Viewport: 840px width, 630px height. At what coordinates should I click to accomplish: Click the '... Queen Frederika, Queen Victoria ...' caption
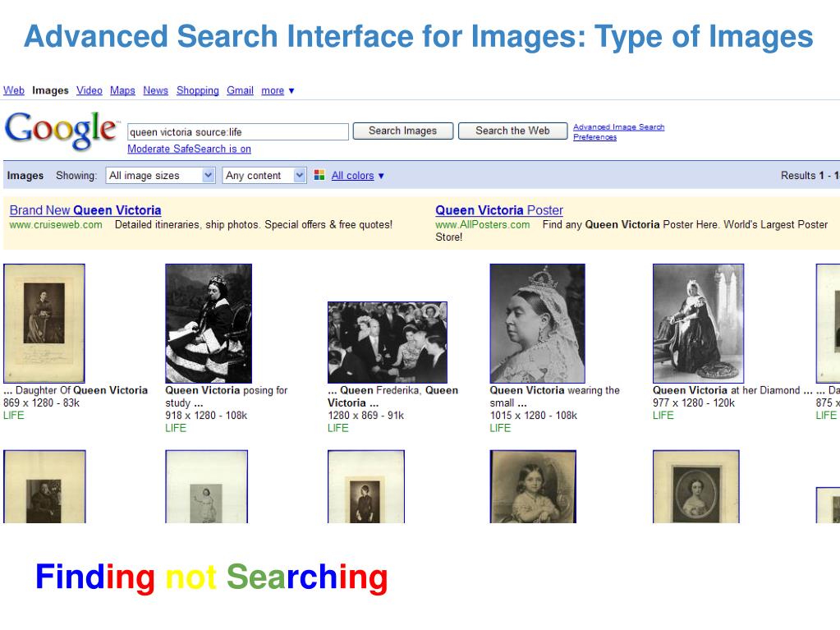click(393, 397)
